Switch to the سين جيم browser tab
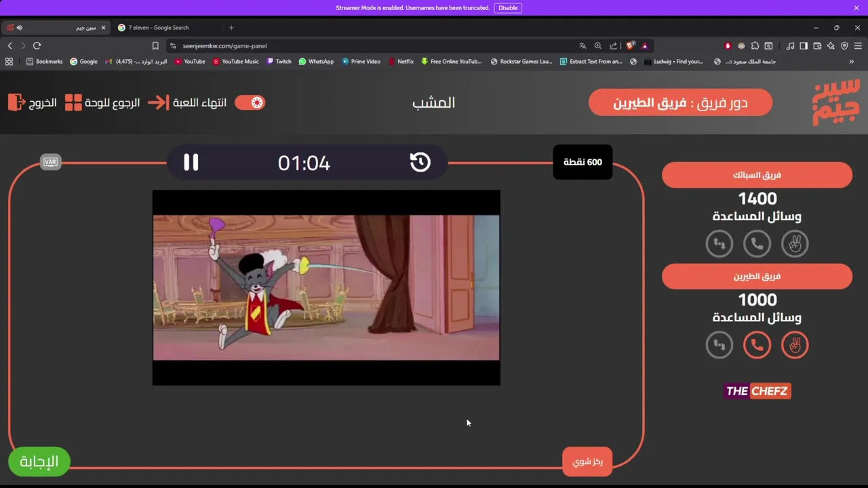The width and height of the screenshot is (868, 488). pyautogui.click(x=56, y=28)
